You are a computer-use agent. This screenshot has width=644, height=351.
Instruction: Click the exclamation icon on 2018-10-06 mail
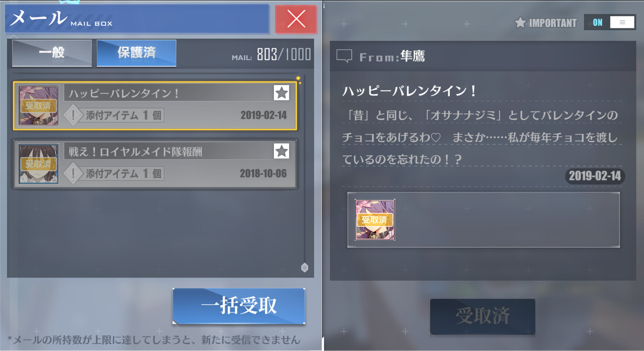(x=73, y=173)
